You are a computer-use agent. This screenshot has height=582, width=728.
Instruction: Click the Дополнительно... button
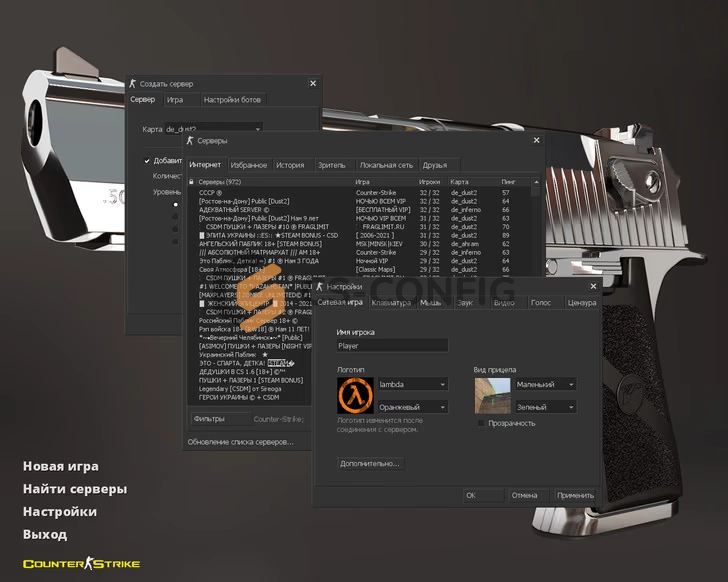click(x=370, y=464)
